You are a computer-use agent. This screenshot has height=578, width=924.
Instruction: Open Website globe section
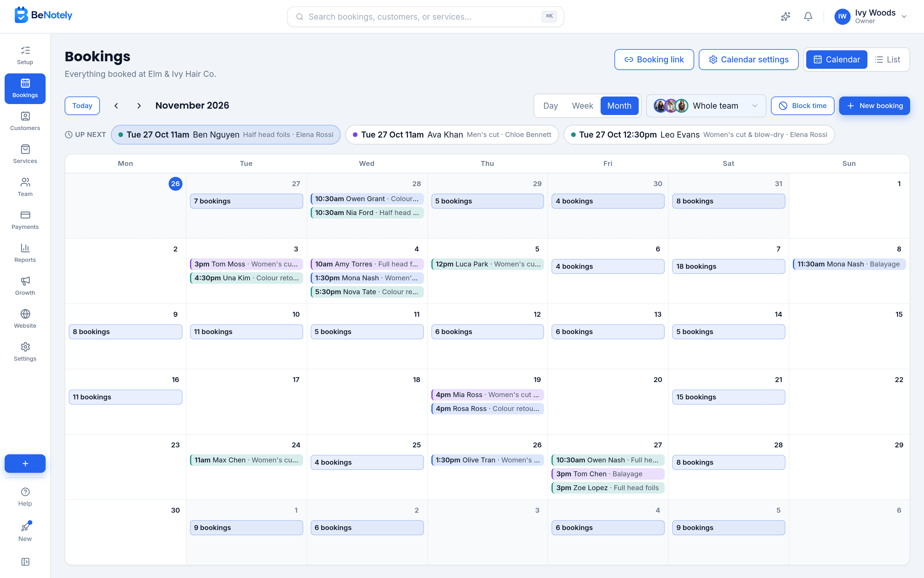pyautogui.click(x=25, y=318)
